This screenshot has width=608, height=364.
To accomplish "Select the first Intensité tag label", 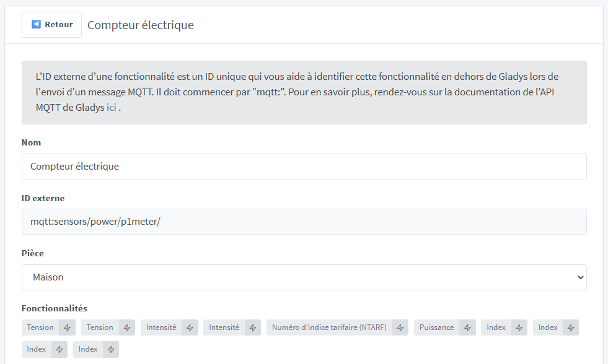I will click(161, 327).
